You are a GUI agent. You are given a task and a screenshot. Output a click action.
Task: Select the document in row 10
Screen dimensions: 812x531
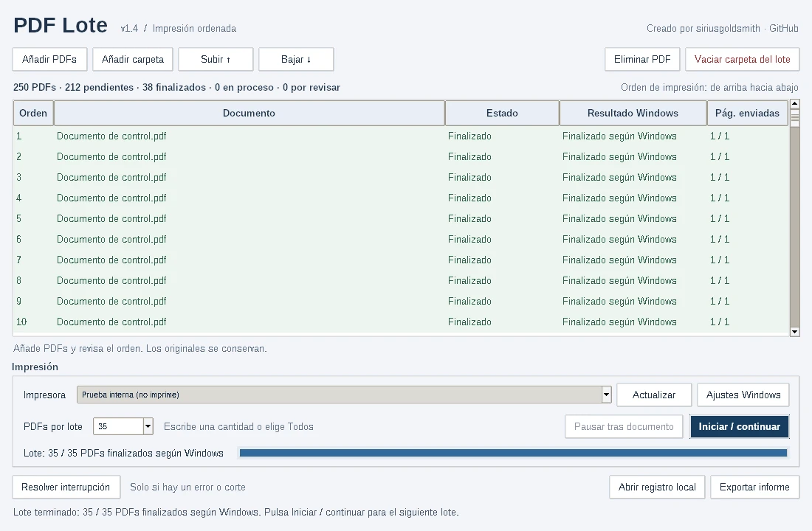401,322
